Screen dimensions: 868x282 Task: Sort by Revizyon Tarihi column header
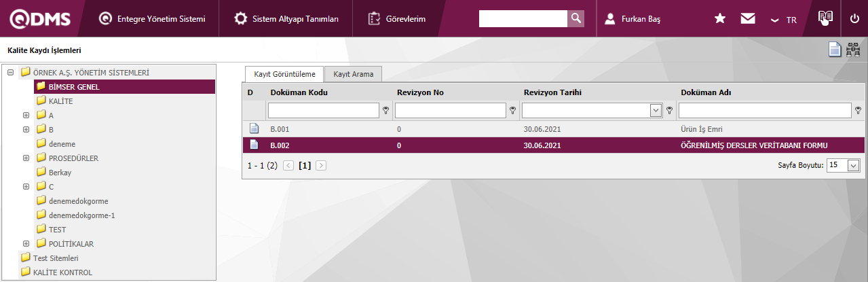(x=554, y=92)
